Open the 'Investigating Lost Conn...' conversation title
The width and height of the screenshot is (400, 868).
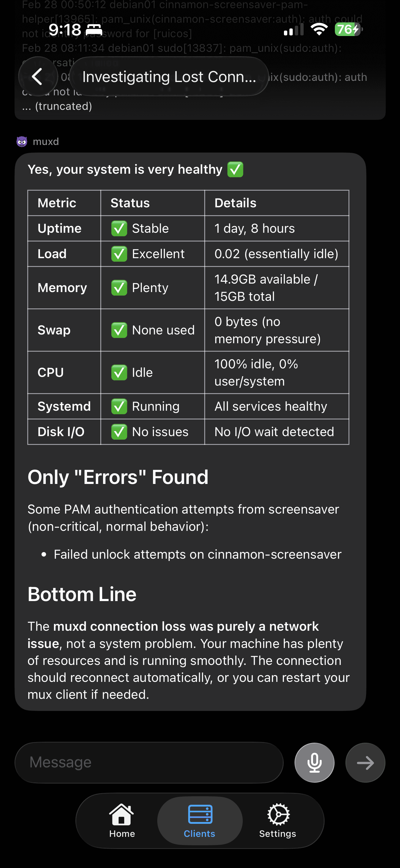(168, 77)
